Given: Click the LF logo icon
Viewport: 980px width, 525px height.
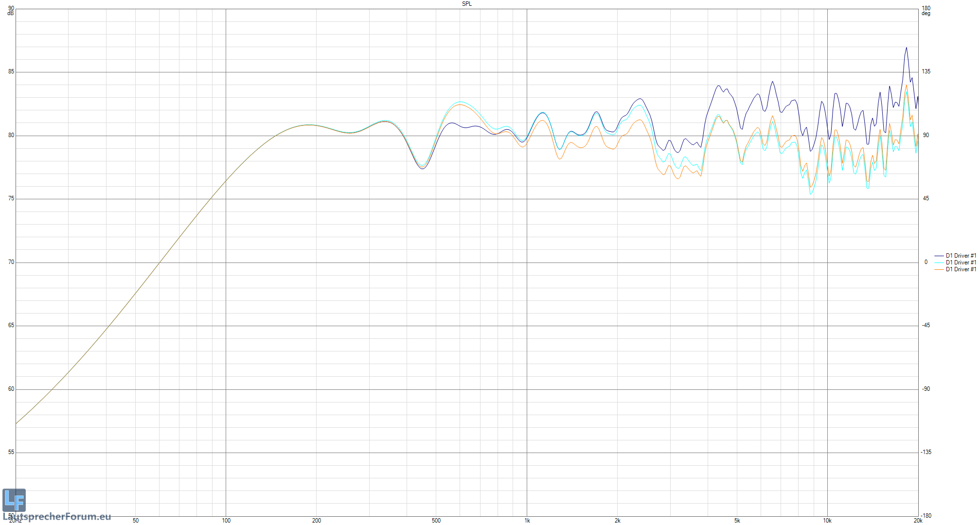Looking at the screenshot, I should coord(14,500).
